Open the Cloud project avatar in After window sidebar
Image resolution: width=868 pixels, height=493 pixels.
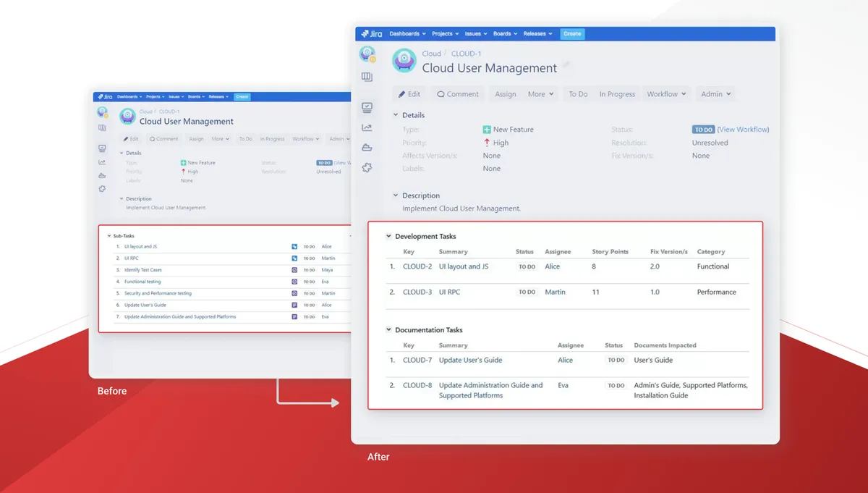tap(367, 54)
